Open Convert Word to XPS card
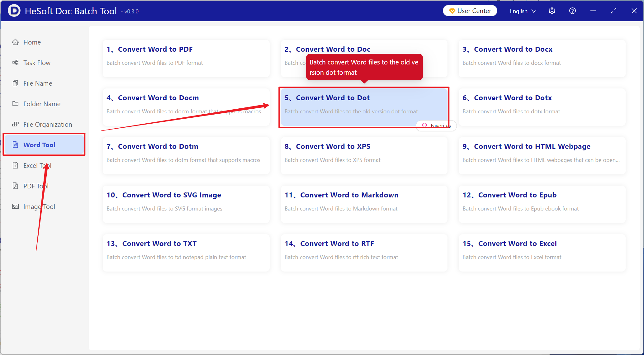Viewport: 644px width, 355px height. [364, 156]
